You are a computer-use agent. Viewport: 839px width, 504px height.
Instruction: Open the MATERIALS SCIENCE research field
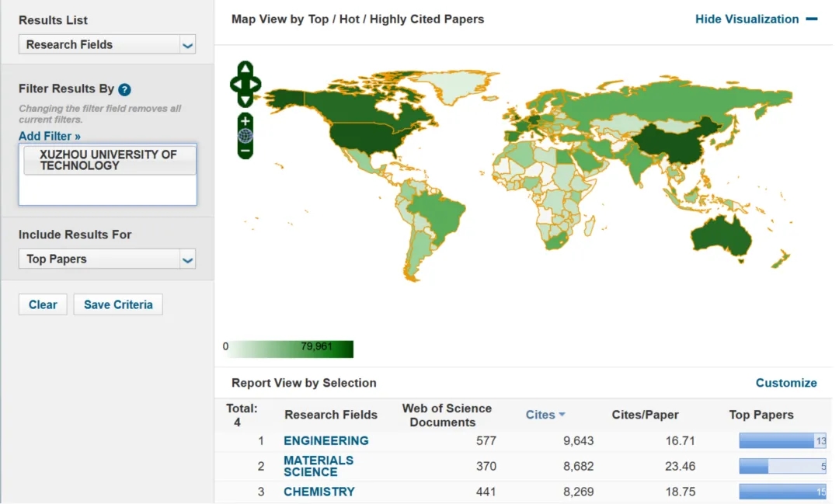318,466
